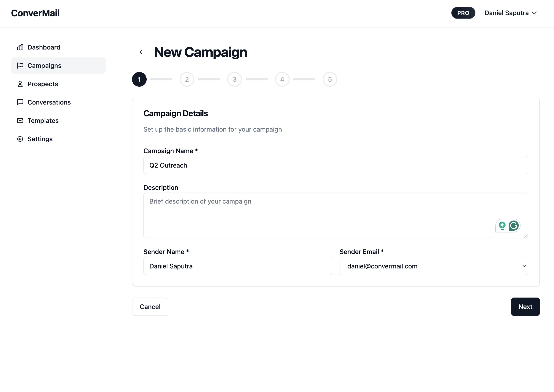This screenshot has width=554, height=392.
Task: Cancel the new campaign
Action: (150, 307)
